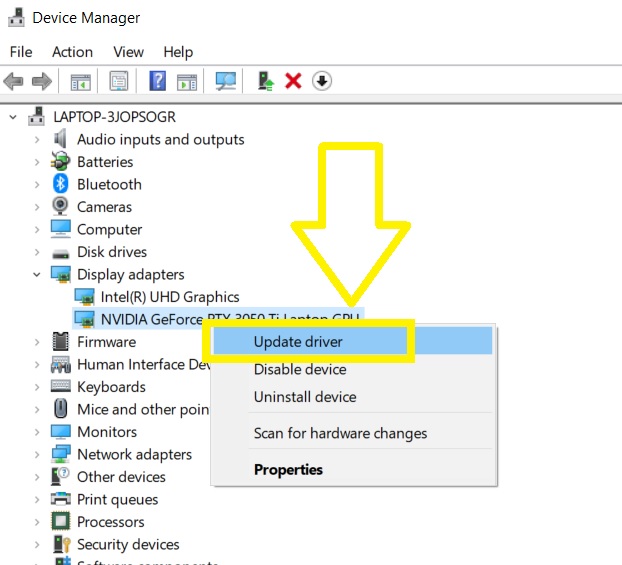Expand the Bluetooth chevron
The height and width of the screenshot is (565, 622).
[37, 184]
